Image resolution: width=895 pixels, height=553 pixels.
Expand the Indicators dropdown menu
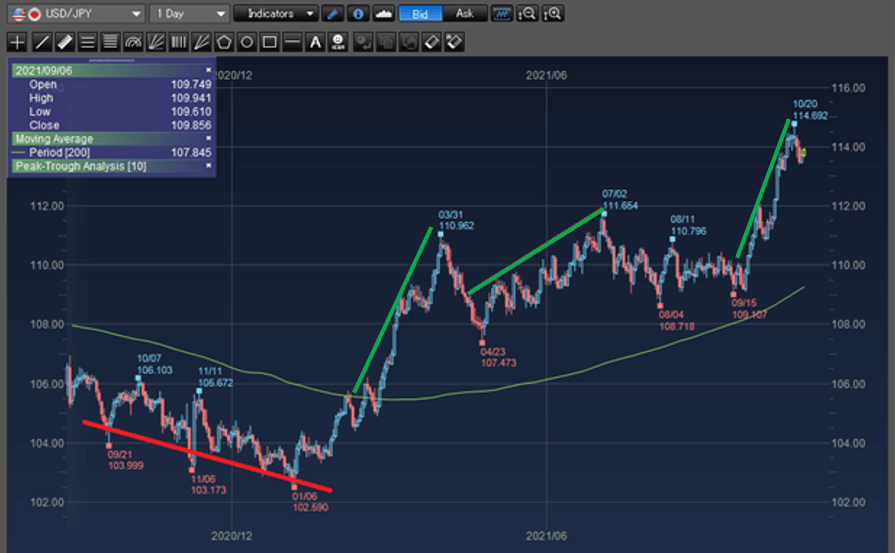tap(275, 14)
